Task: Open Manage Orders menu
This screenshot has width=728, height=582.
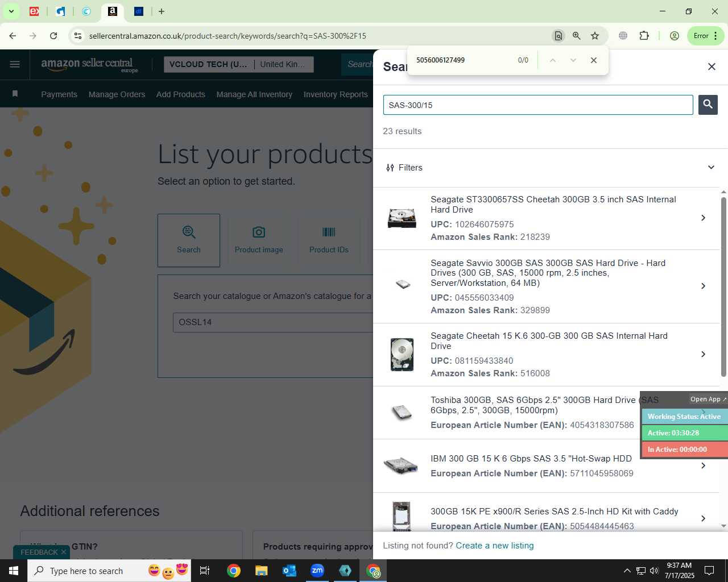Action: click(117, 94)
